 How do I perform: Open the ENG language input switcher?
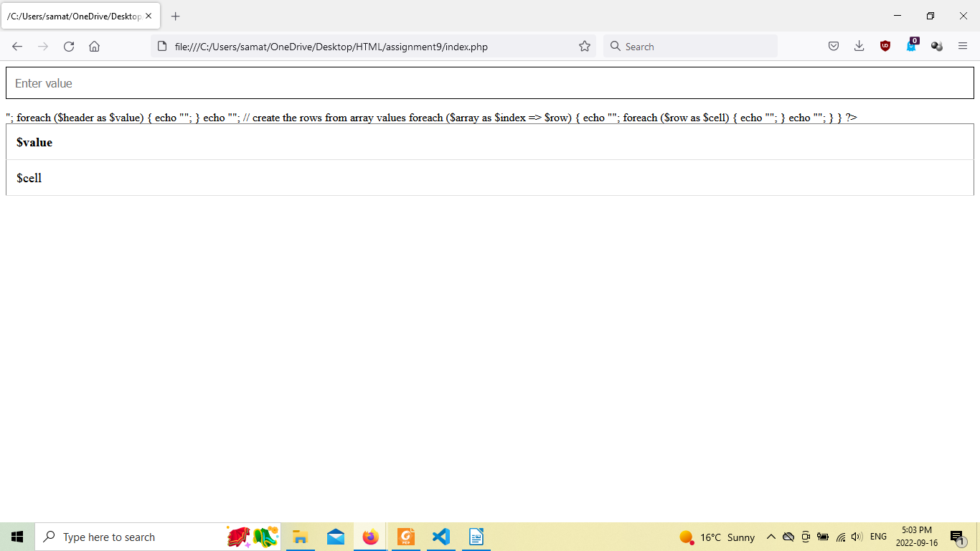click(x=878, y=537)
